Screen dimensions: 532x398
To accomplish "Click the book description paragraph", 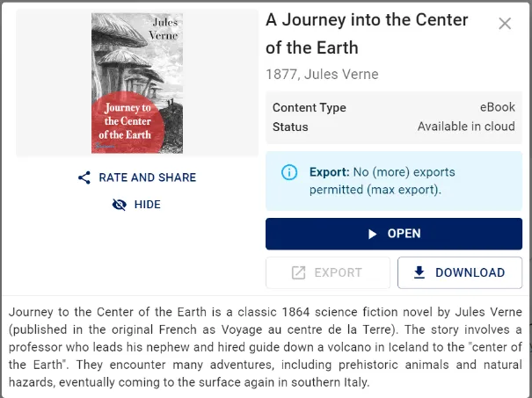I will pos(267,347).
